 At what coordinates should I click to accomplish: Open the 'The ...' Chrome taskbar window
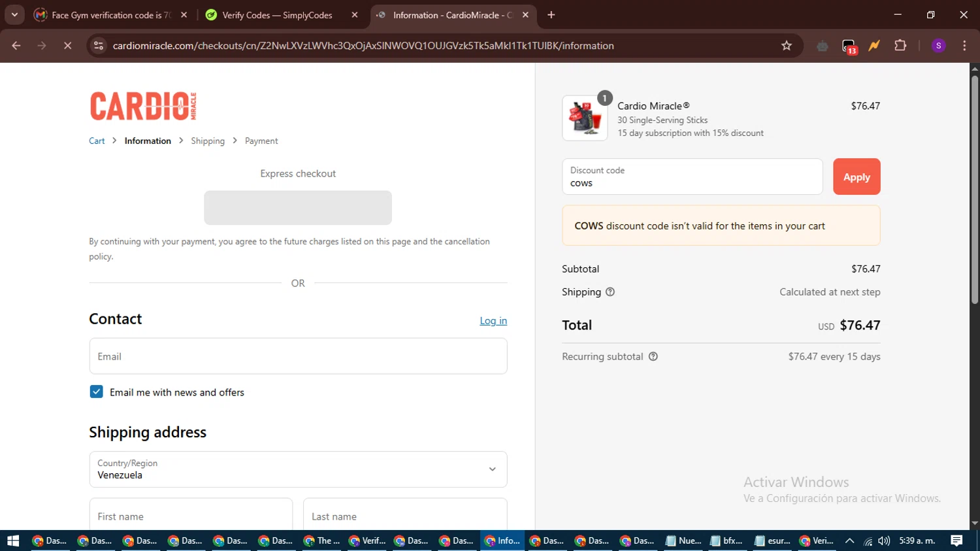[x=323, y=541]
